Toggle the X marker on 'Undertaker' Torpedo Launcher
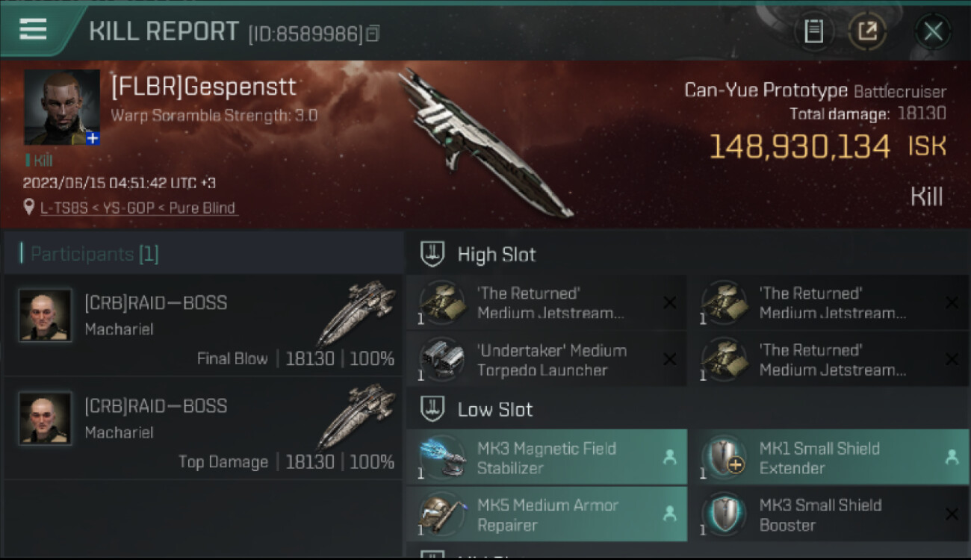Image resolution: width=971 pixels, height=560 pixels. (x=669, y=359)
